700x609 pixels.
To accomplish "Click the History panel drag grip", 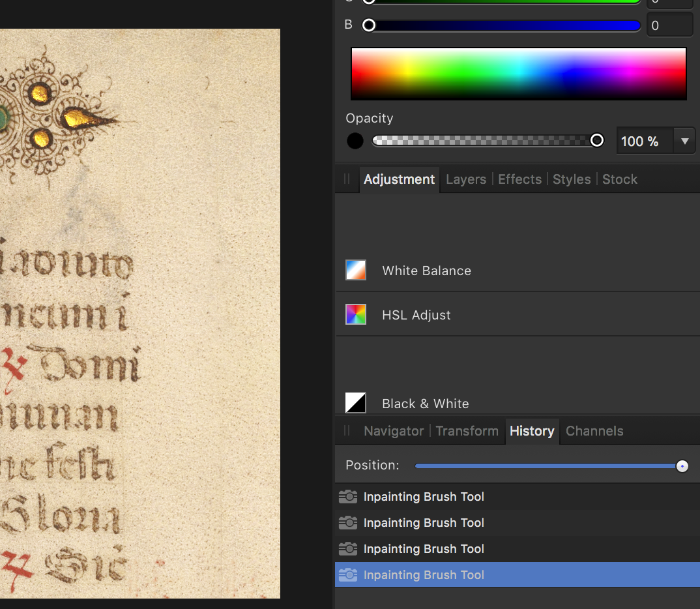I will pyautogui.click(x=347, y=430).
